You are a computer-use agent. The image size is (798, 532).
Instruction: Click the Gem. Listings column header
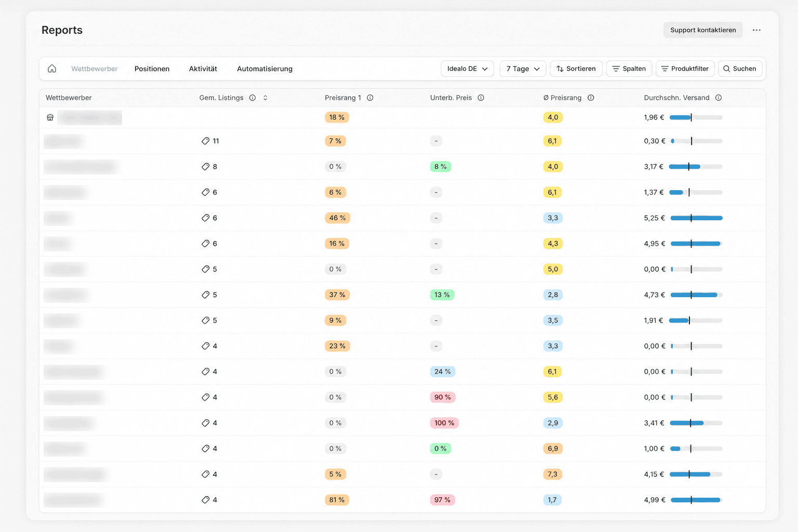[x=221, y=98]
